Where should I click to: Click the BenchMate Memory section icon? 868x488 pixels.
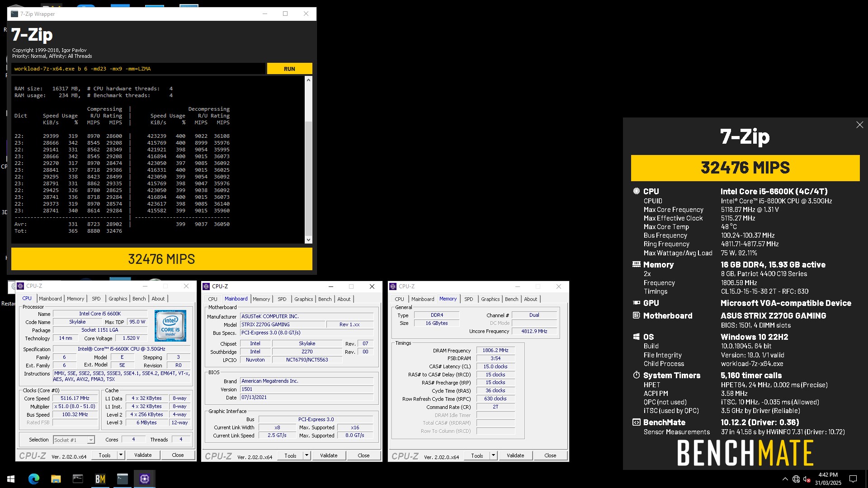click(x=636, y=264)
